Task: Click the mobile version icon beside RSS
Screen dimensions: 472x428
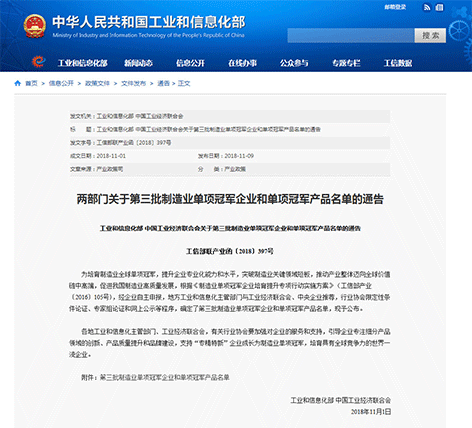Action: [440, 7]
